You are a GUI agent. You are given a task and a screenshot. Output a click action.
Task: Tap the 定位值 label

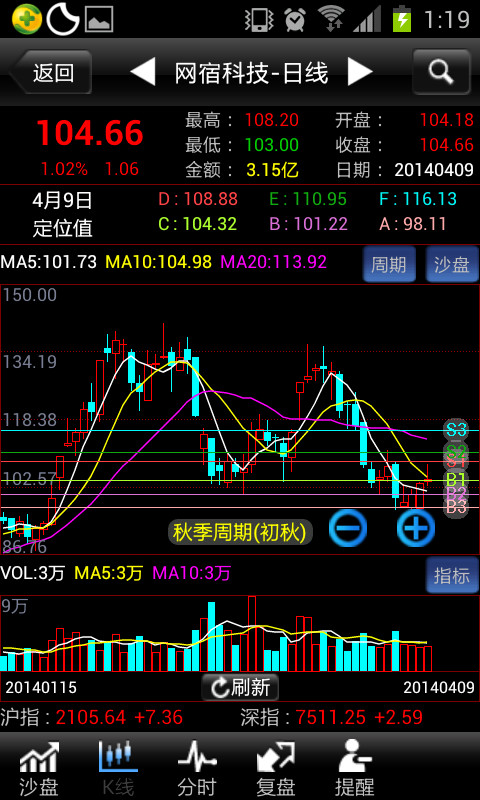pyautogui.click(x=63, y=228)
